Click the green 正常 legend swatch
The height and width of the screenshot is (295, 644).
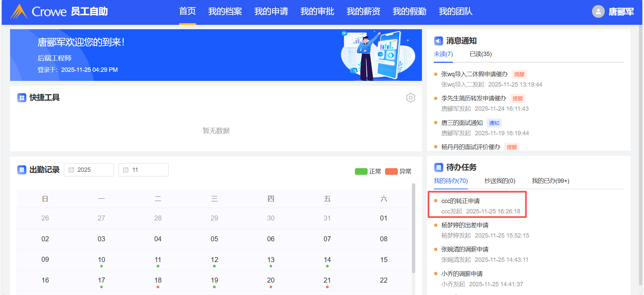coord(361,171)
